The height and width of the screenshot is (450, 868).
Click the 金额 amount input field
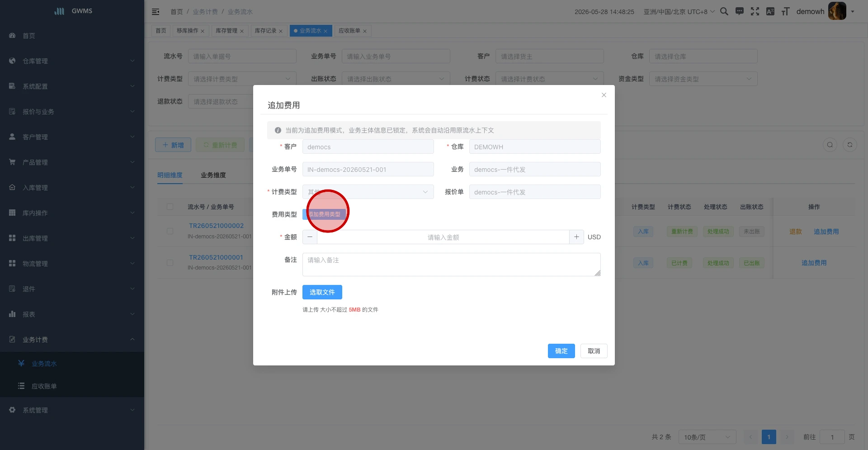tap(443, 237)
